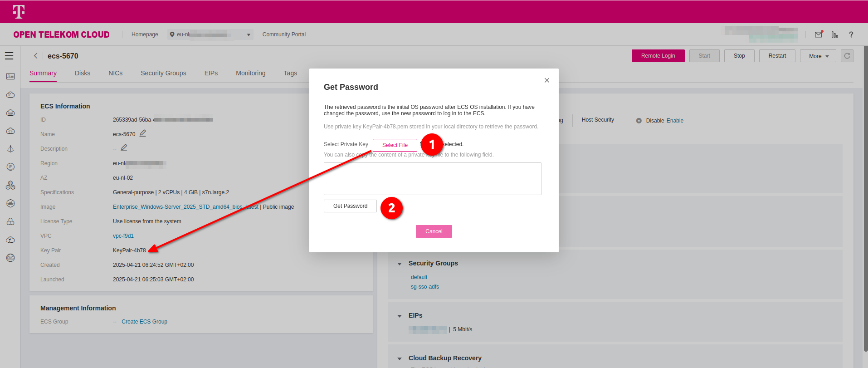Select the Disable radio button for Host Security
The height and width of the screenshot is (368, 868).
pyautogui.click(x=639, y=121)
